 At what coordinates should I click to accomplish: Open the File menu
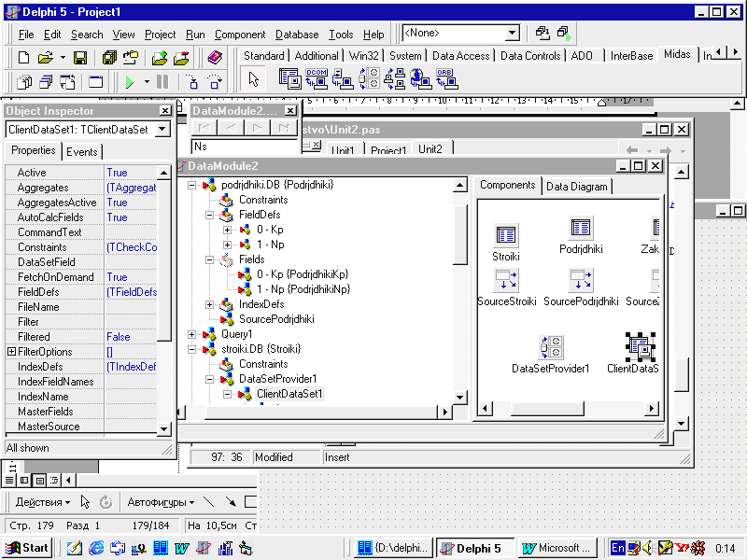pos(26,35)
